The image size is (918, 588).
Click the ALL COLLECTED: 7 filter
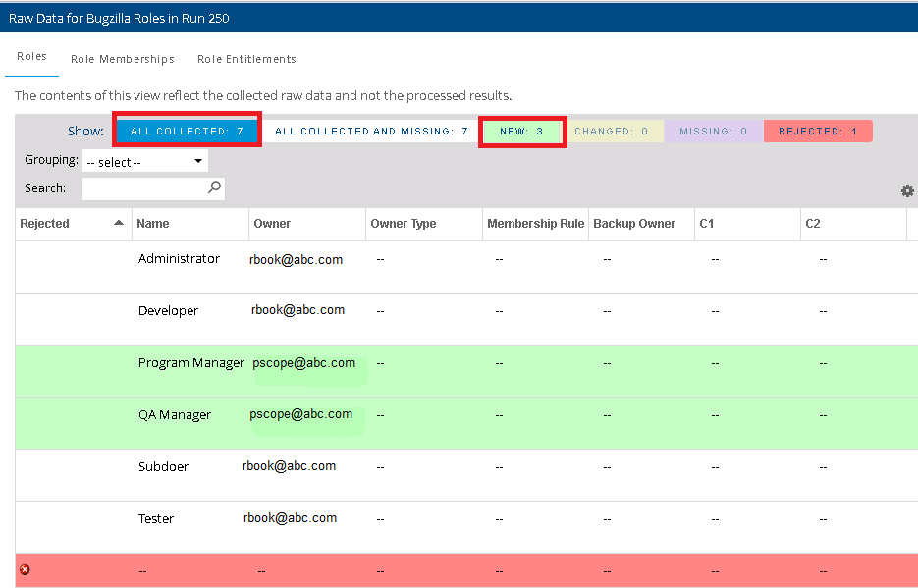point(186,130)
